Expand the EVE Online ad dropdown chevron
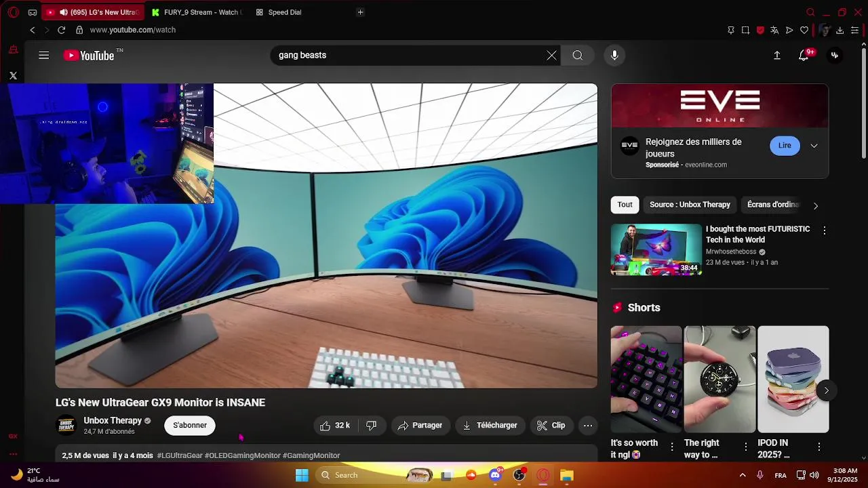 814,146
